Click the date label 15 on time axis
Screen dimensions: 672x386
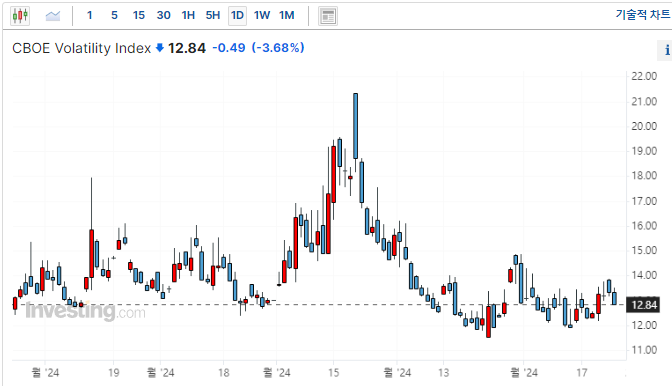(x=333, y=373)
